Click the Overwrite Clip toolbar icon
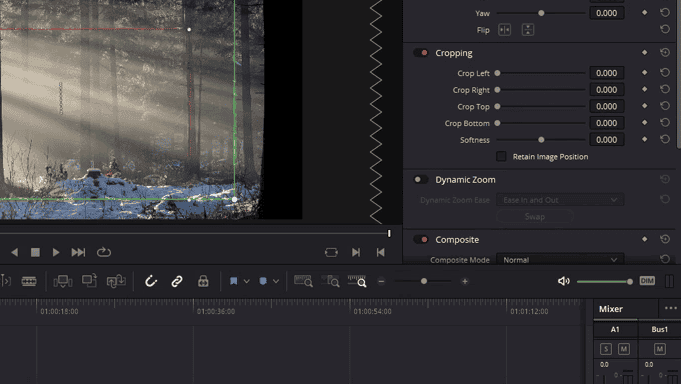This screenshot has height=384, width=681. pos(89,281)
